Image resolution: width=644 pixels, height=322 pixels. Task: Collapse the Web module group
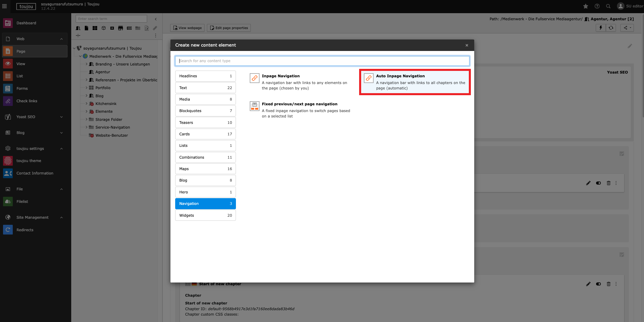tap(61, 39)
